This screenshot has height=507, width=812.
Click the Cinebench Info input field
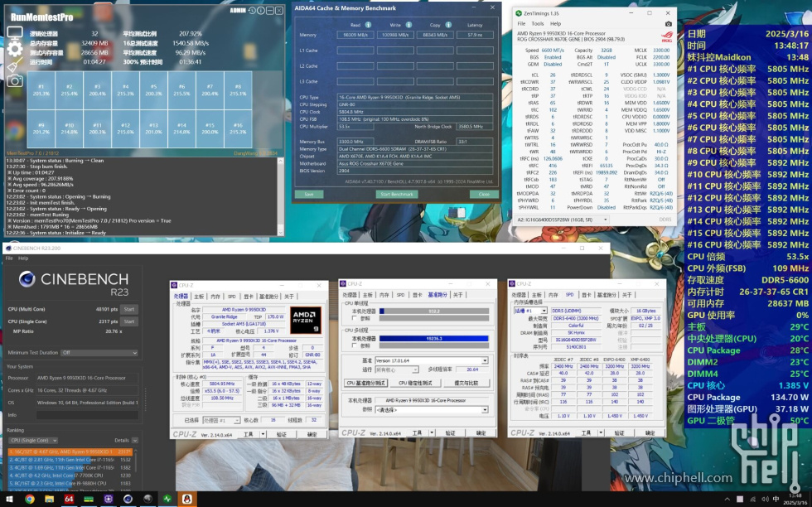coord(87,415)
